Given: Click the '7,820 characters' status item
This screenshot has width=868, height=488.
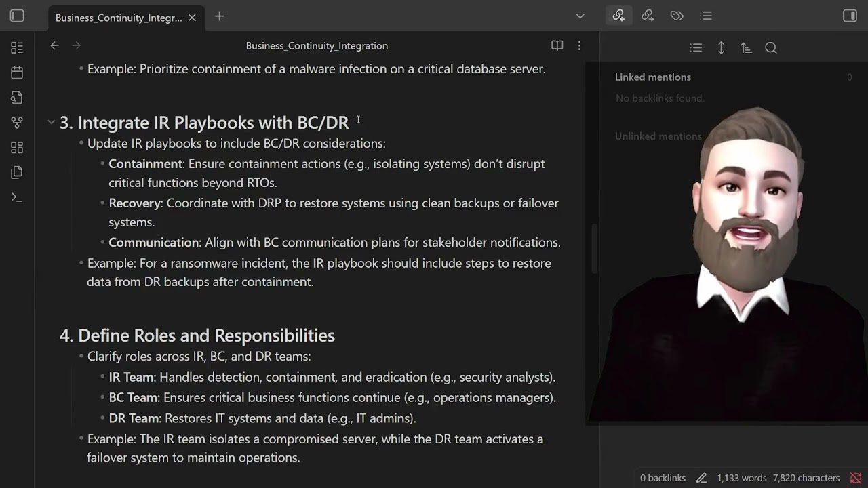Looking at the screenshot, I should [806, 478].
